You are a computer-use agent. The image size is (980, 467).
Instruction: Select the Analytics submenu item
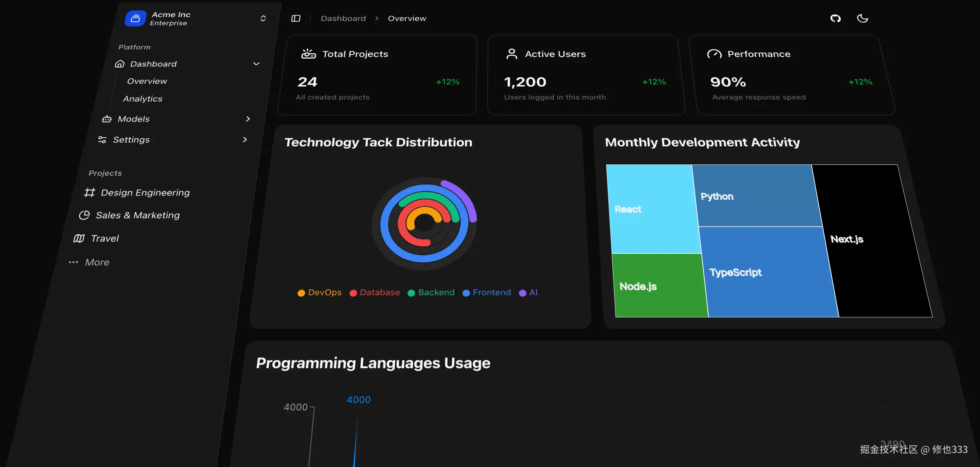142,99
